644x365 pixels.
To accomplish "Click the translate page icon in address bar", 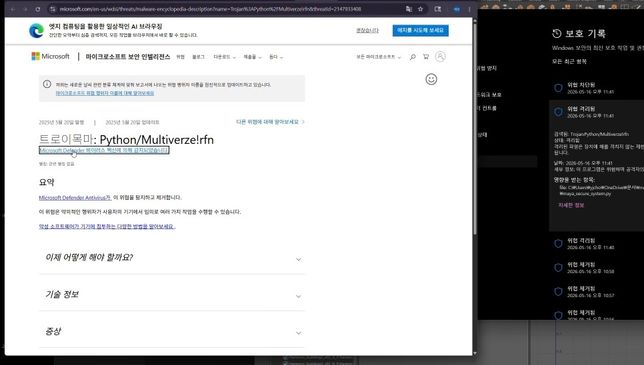I will tap(409, 9).
